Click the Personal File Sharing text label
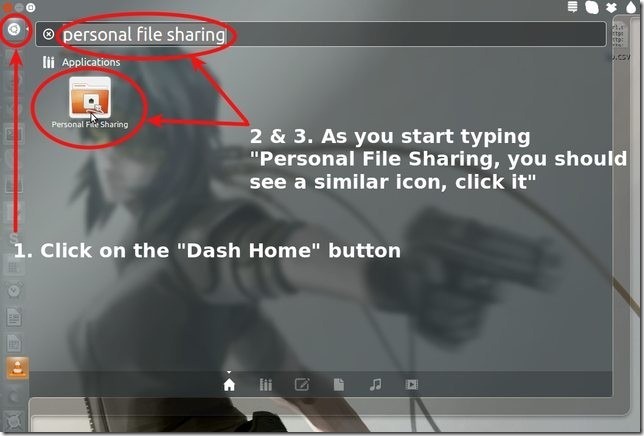Viewport: 644px width, 436px height. click(90, 124)
